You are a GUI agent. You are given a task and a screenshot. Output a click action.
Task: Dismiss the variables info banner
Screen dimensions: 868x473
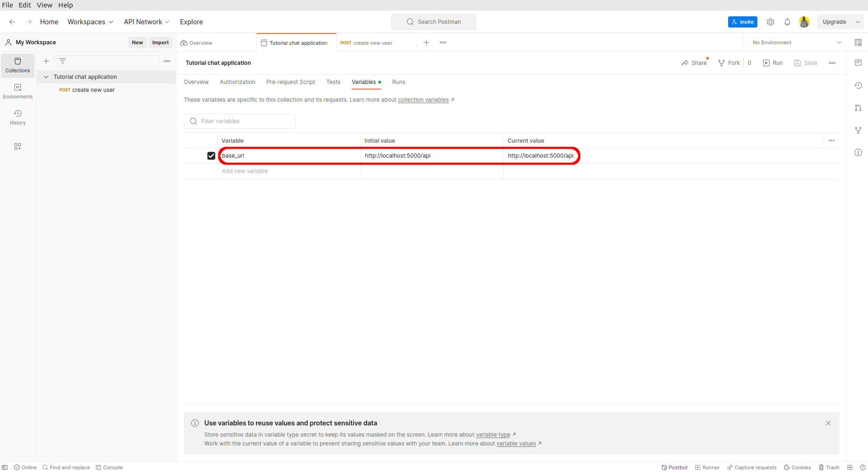(x=828, y=423)
